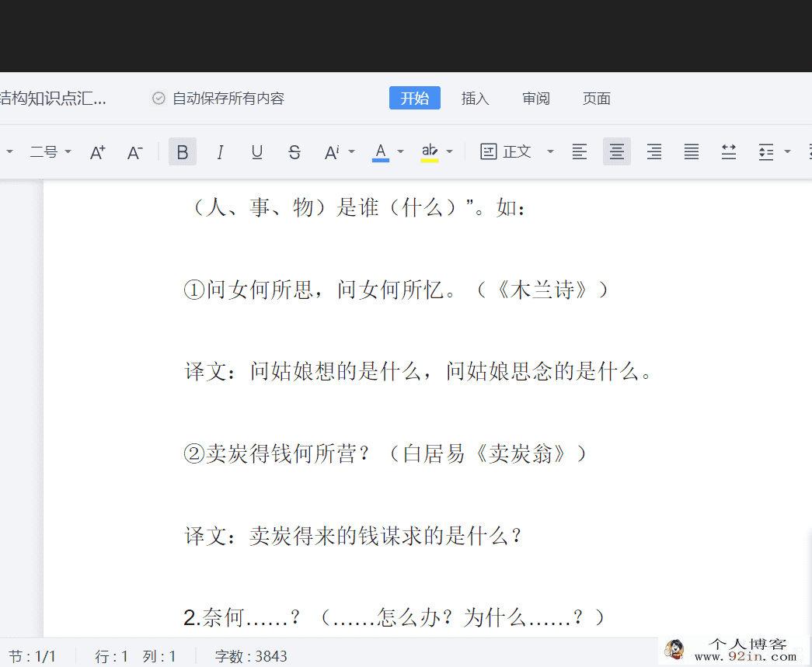Screen dimensions: 812x667
Task: Click the line 译文：卖炭得来的钱谋求的是什么
Action: (x=354, y=536)
